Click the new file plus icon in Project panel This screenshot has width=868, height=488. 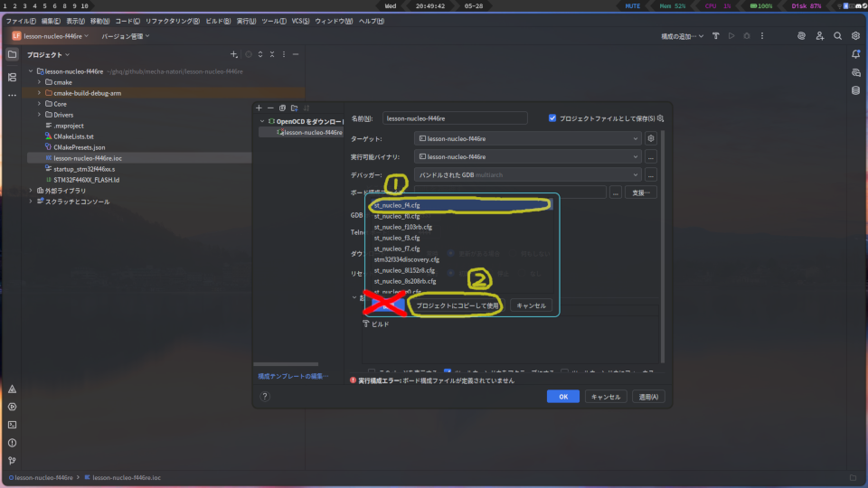233,54
